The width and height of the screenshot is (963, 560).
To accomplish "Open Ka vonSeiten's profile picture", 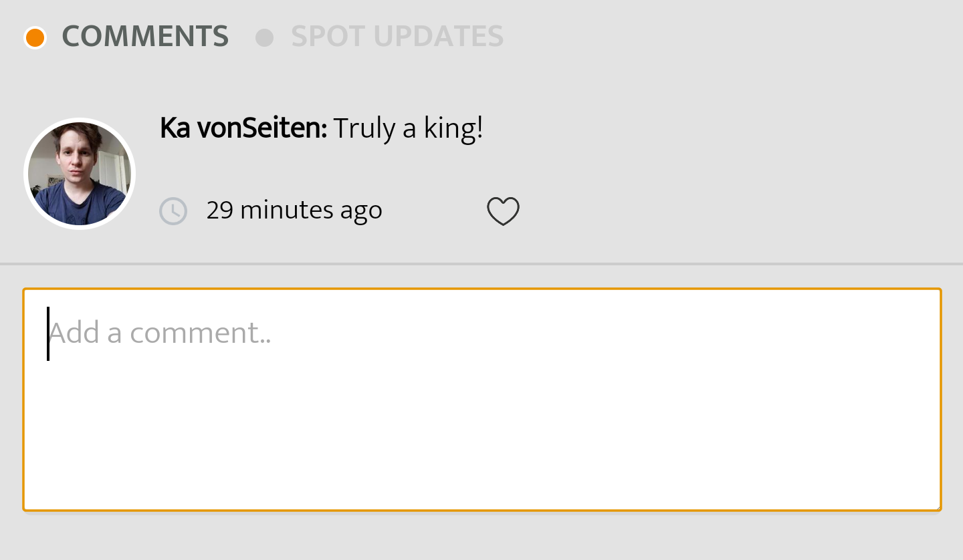I will (x=79, y=173).
